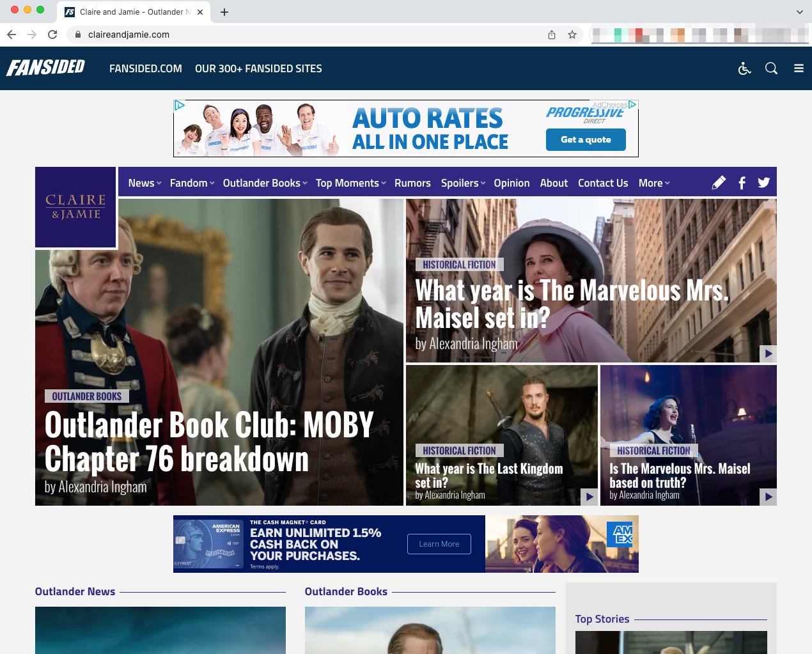Close the Claire and Jamie browser tab

[x=200, y=12]
